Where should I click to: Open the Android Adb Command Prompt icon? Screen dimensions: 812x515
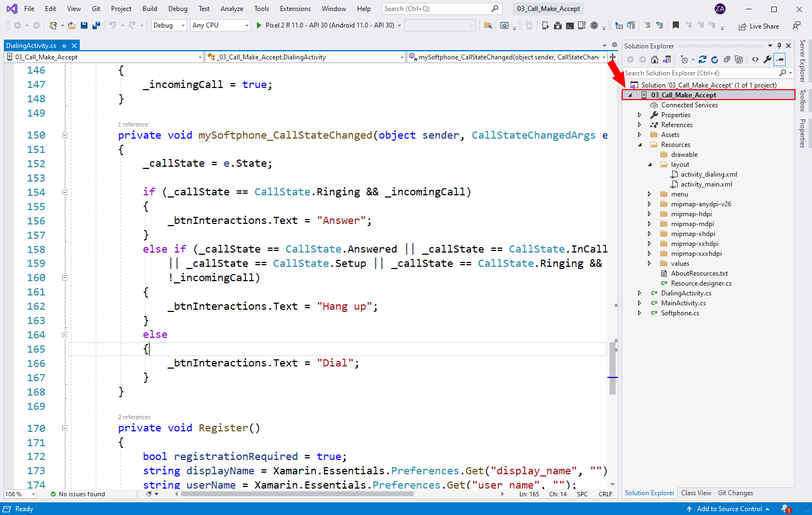(x=569, y=25)
